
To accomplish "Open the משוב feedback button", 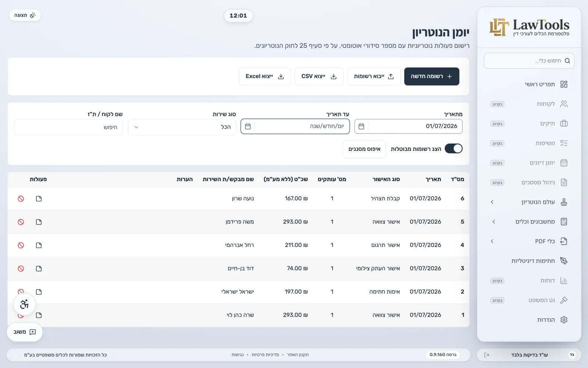I will (25, 332).
